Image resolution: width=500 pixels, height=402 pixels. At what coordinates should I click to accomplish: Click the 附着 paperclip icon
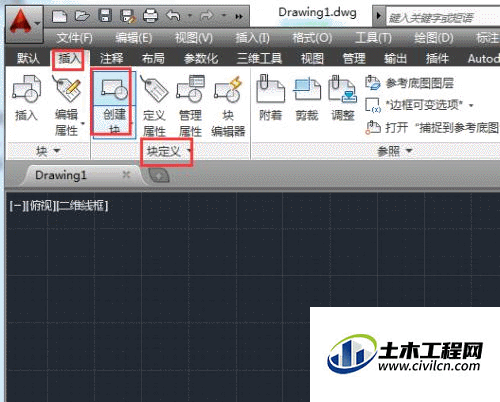pyautogui.click(x=270, y=88)
